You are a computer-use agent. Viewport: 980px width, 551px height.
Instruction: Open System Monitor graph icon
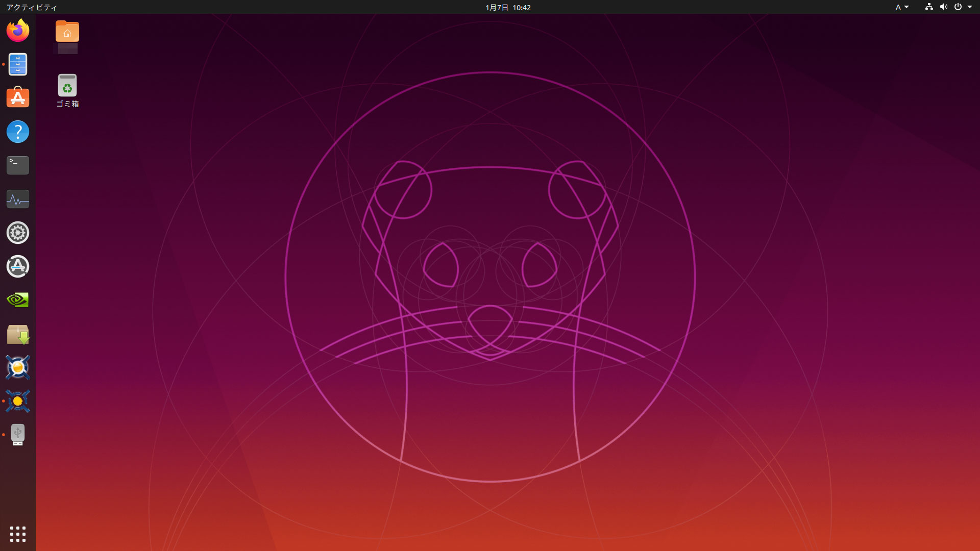(x=18, y=199)
